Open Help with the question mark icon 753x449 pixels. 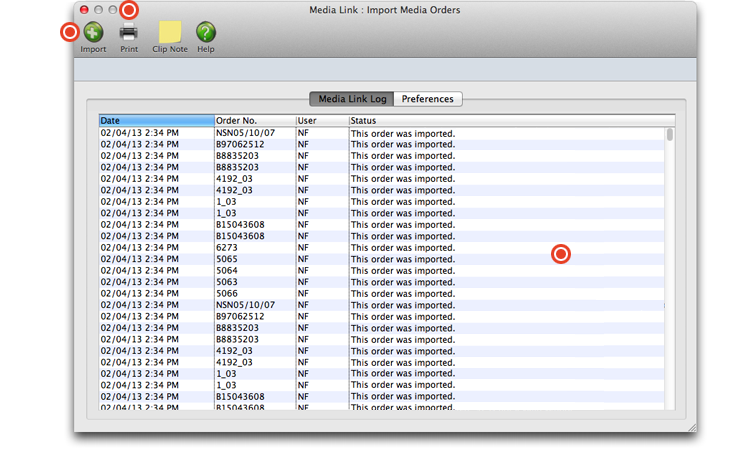[x=206, y=32]
